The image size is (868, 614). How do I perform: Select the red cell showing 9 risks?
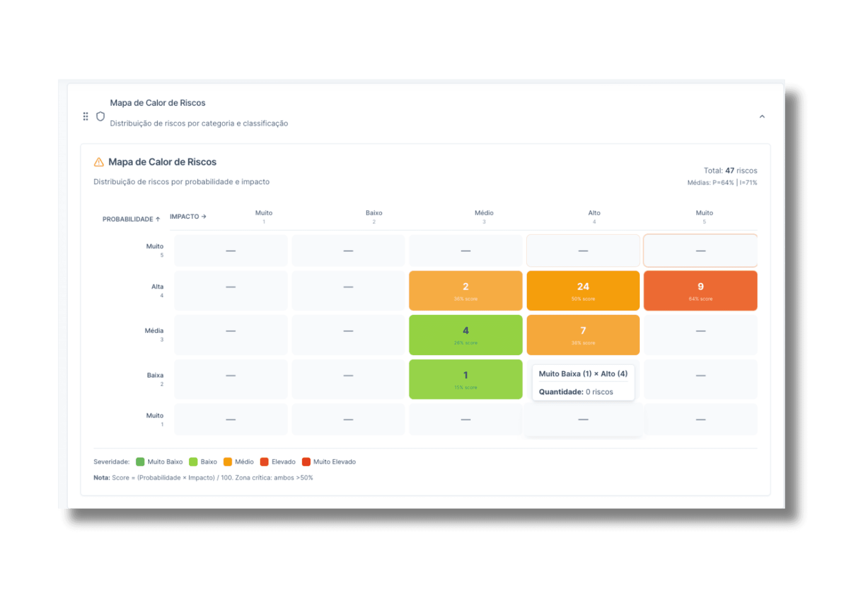700,291
